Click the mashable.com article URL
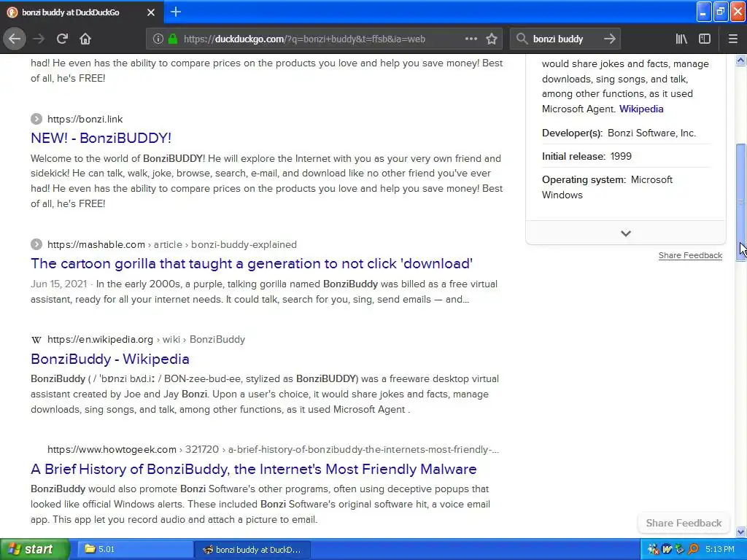The image size is (747, 560). [172, 244]
